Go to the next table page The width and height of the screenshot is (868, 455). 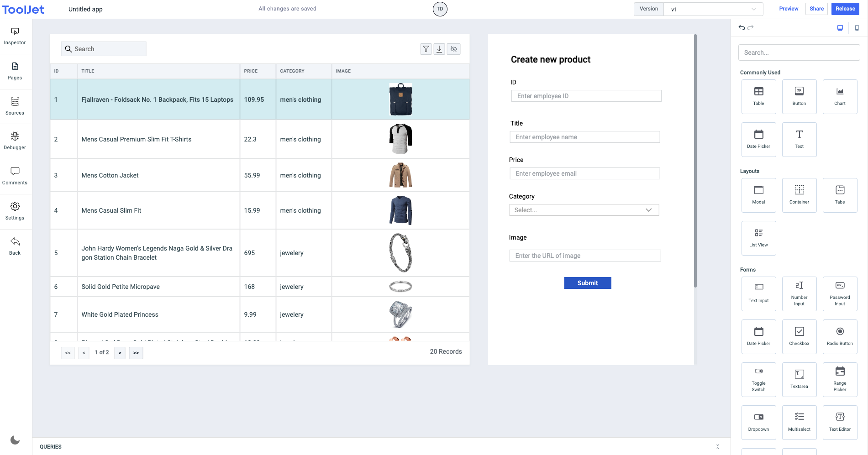click(x=120, y=353)
